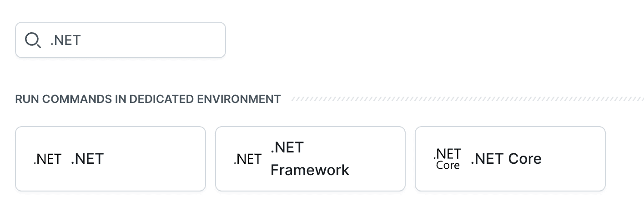Click the ".NET" query text in the search box
Image resolution: width=644 pixels, height=206 pixels.
tap(65, 40)
